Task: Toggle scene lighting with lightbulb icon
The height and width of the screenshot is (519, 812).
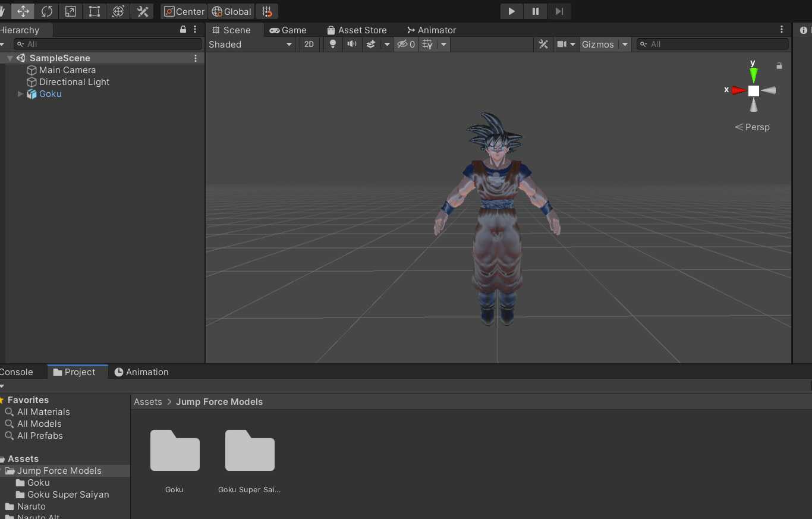Action: tap(333, 44)
